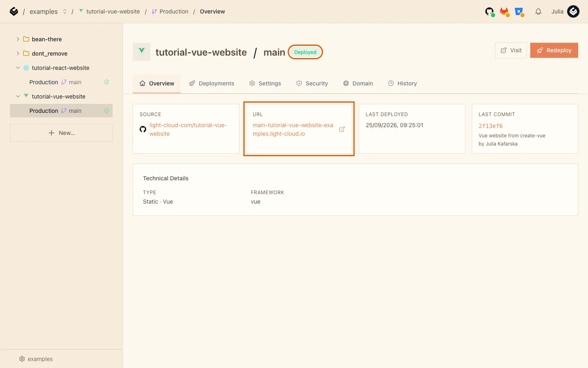This screenshot has width=588, height=368.
Task: Click the Julia username in top bar
Action: pyautogui.click(x=557, y=11)
